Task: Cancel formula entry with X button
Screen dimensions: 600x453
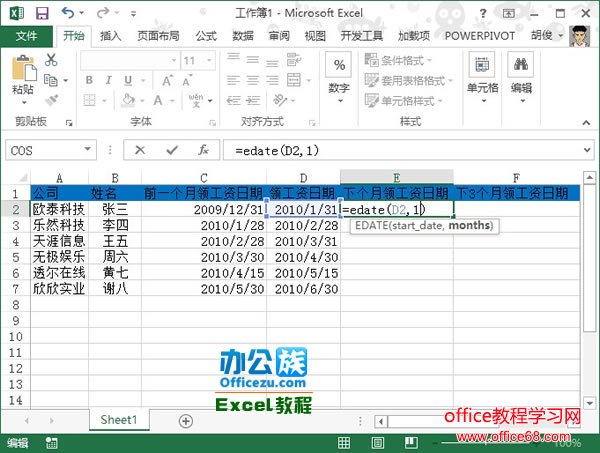Action: pyautogui.click(x=140, y=150)
